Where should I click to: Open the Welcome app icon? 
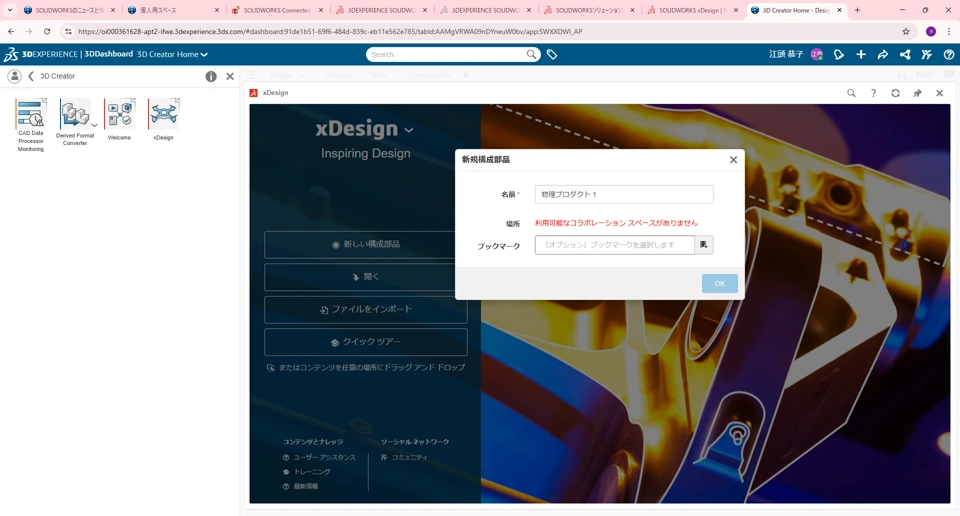(x=119, y=114)
